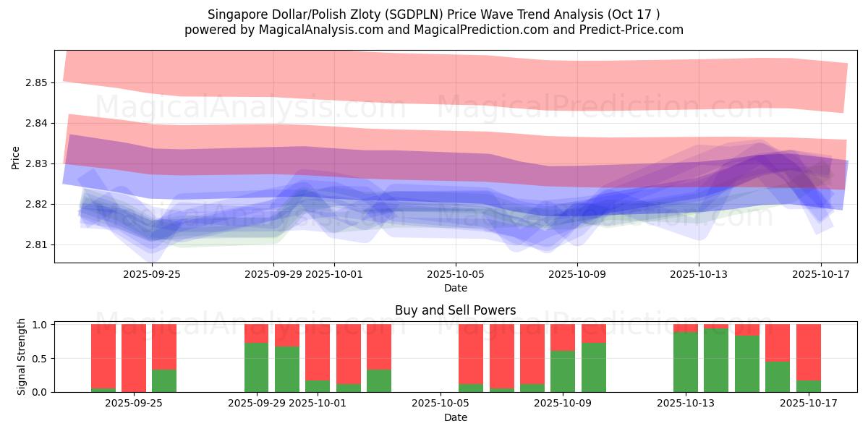Click the 'Date' label under the bar chart
Viewport: 868px width, 434px height.
pos(455,417)
